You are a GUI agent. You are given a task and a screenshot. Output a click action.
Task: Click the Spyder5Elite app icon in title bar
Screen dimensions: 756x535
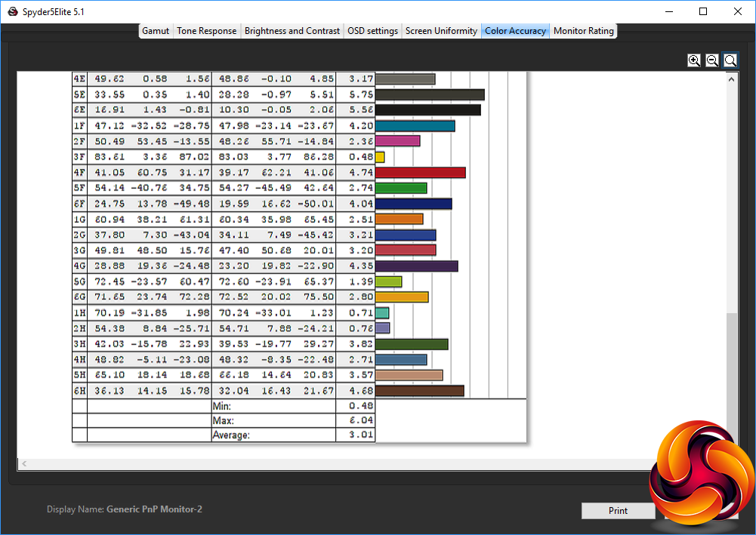pos(12,11)
